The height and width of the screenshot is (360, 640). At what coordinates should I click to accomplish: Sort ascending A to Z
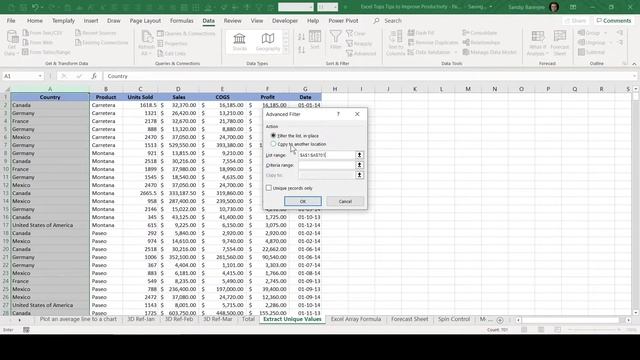point(301,37)
